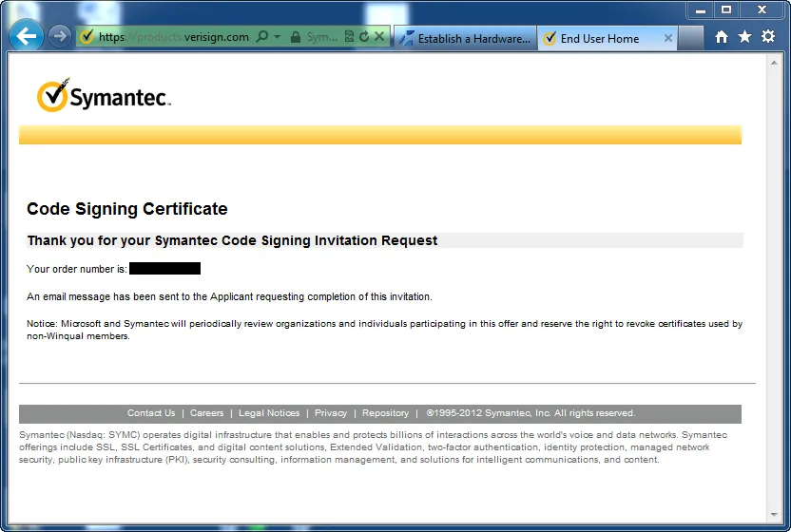Switch to the Establish a Hardware... tab
Viewport: 791px width, 532px height.
(x=465, y=38)
